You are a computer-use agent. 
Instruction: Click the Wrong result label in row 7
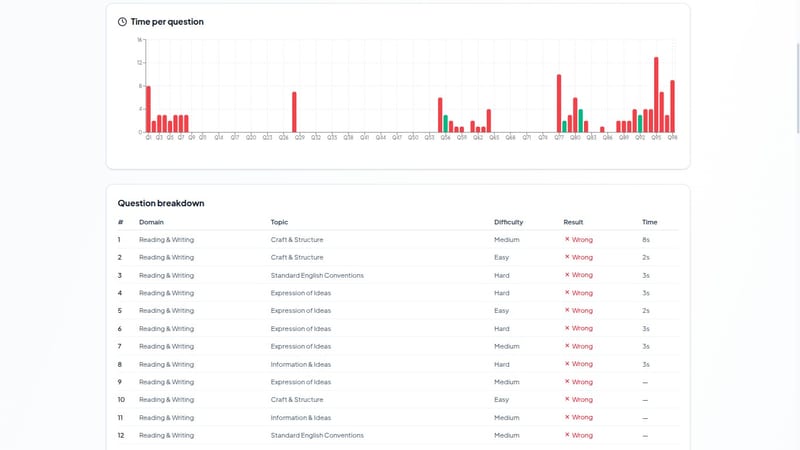pyautogui.click(x=582, y=346)
